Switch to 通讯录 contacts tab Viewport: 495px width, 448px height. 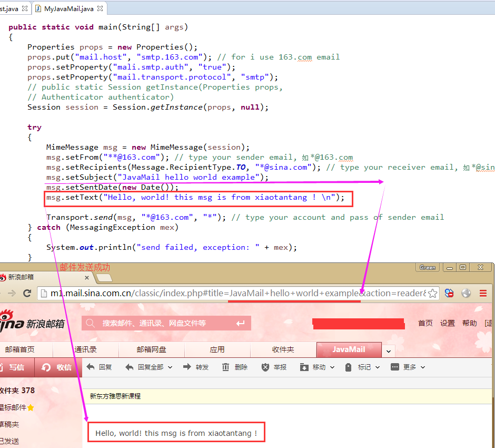85,349
